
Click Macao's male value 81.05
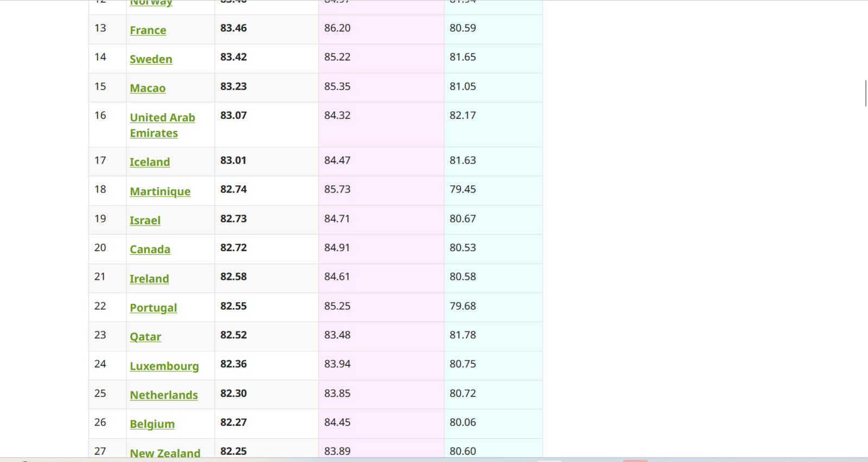(463, 86)
